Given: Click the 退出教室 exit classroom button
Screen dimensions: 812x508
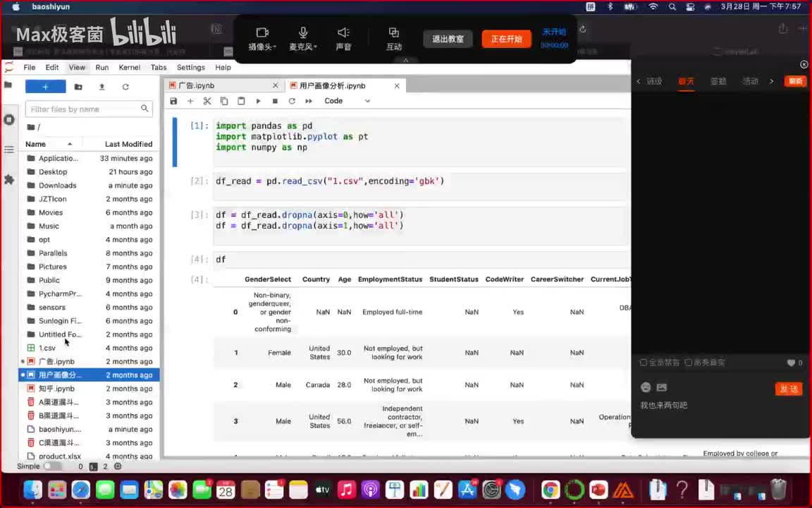Looking at the screenshot, I should [x=448, y=39].
